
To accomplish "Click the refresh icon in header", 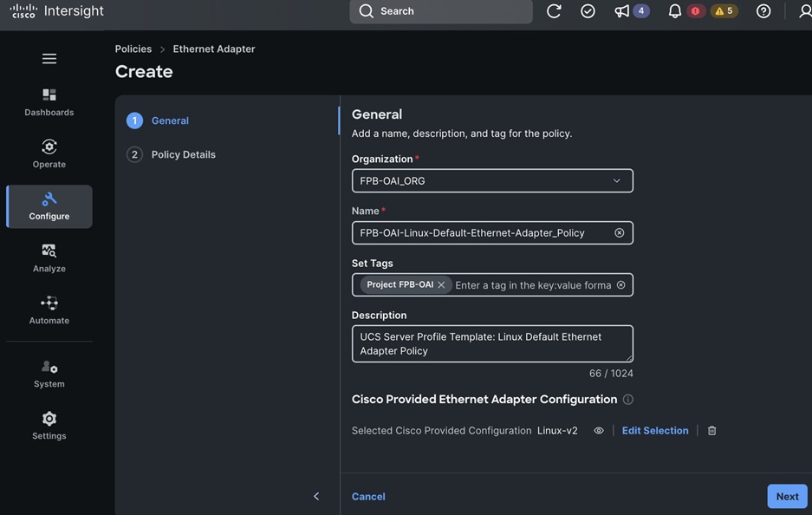I will tap(554, 11).
